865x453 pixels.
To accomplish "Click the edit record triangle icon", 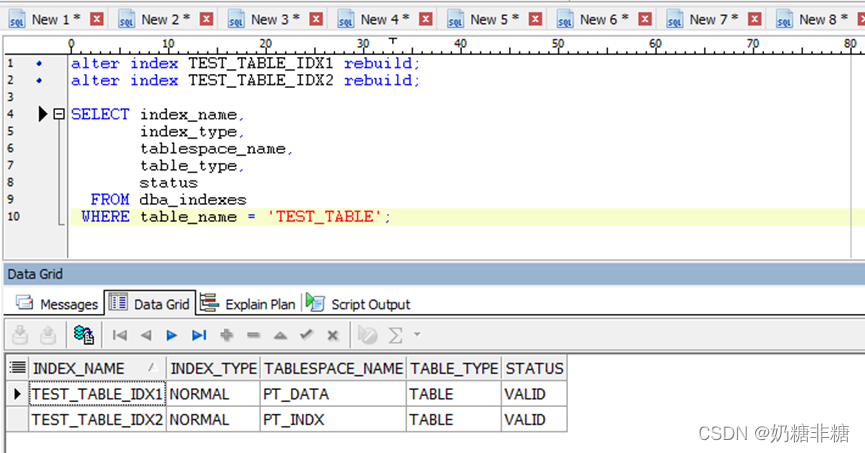I will [x=280, y=335].
